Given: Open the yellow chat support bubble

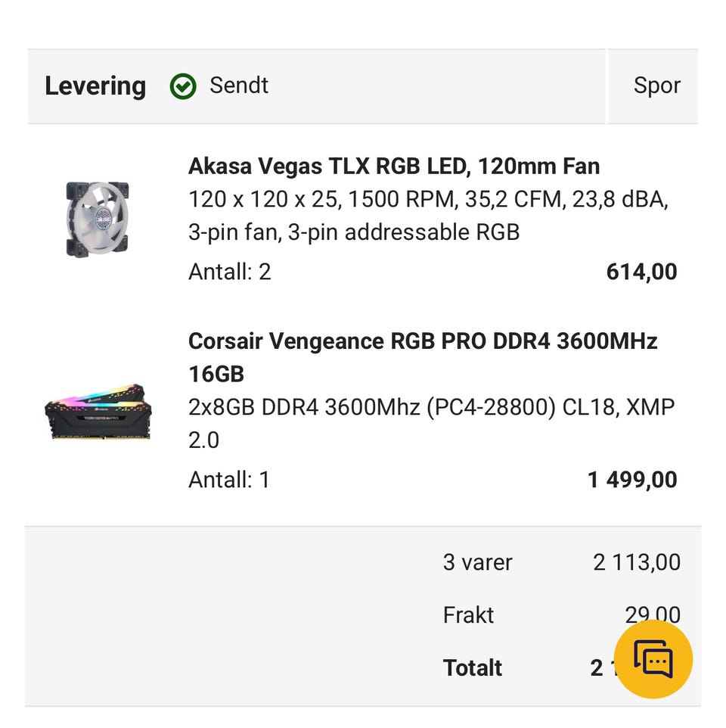Looking at the screenshot, I should tap(653, 659).
